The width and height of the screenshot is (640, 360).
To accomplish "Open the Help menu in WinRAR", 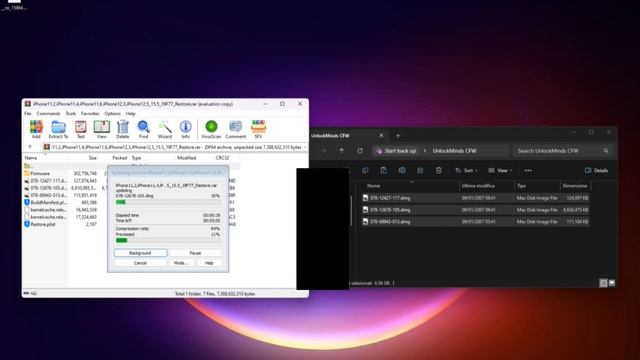I will point(131,113).
